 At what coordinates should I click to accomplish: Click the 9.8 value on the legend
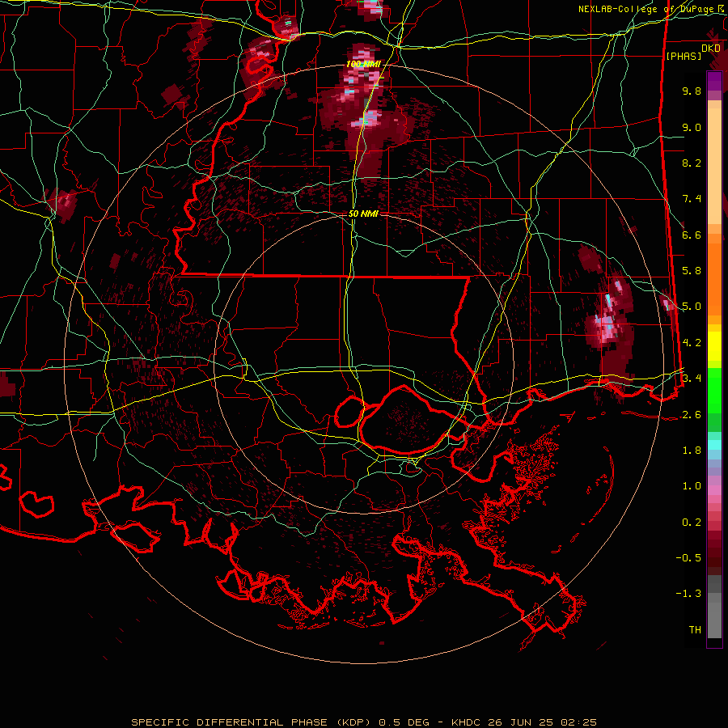[692, 91]
